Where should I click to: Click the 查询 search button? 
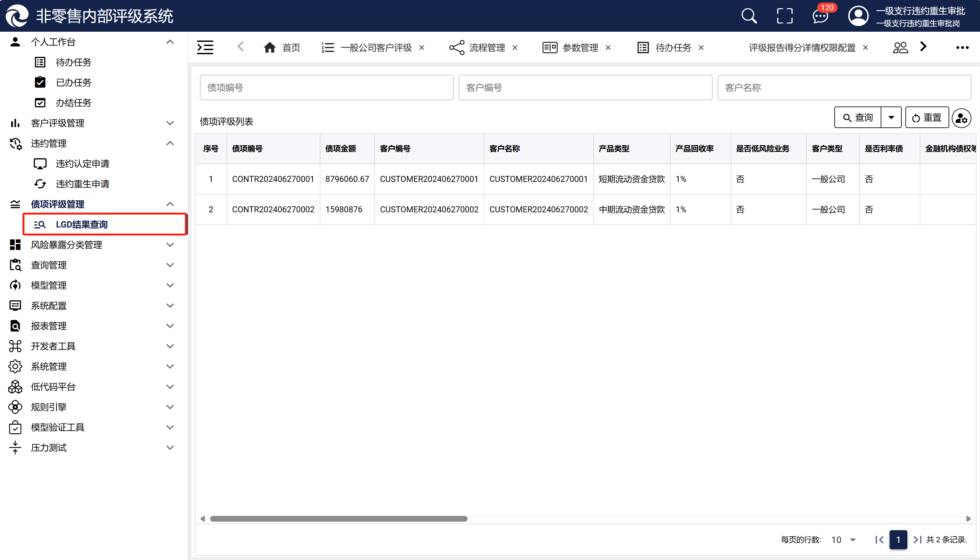click(x=858, y=118)
